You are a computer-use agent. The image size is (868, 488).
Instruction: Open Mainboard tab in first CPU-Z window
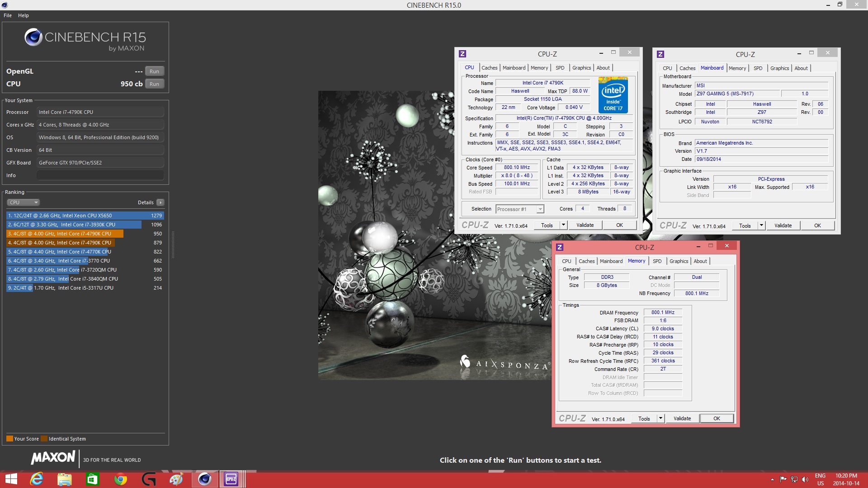click(514, 68)
